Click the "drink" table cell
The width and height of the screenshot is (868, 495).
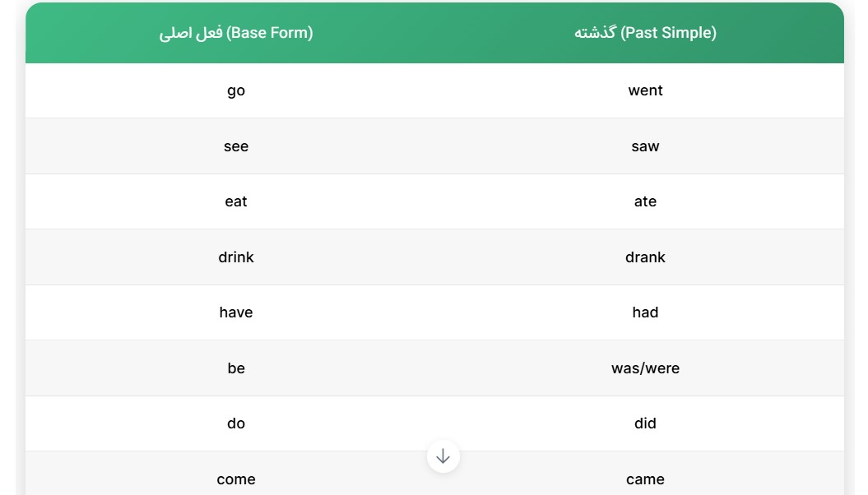(x=236, y=257)
